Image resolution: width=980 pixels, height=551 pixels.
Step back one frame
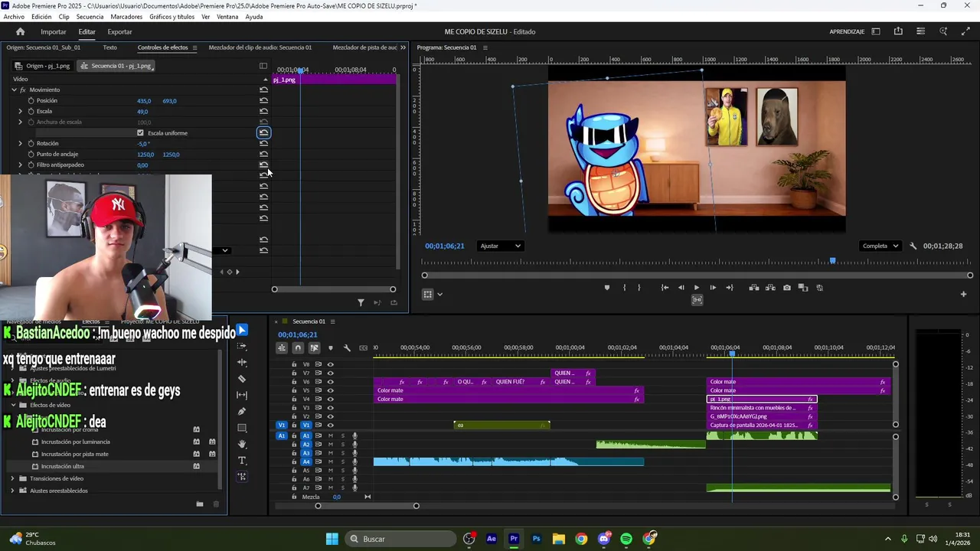pos(681,288)
